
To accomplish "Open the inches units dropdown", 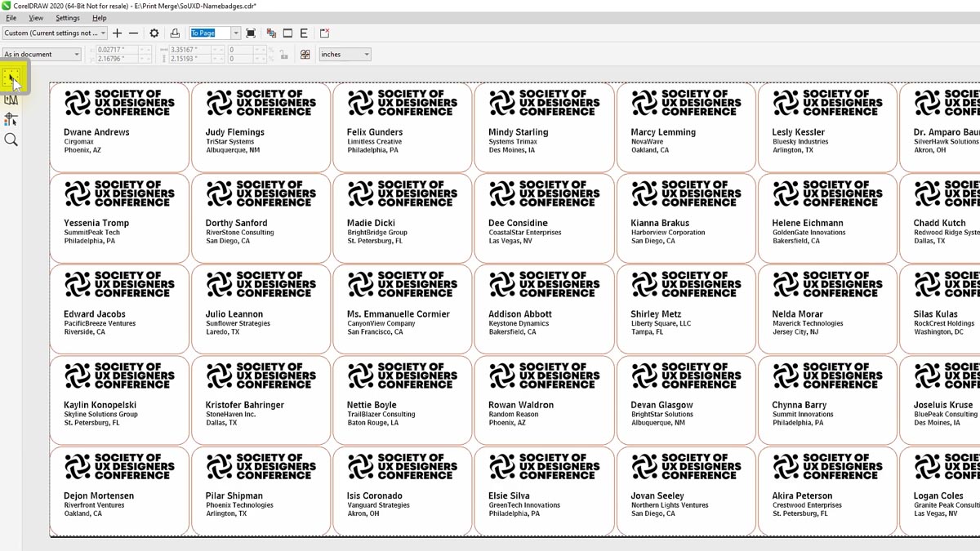I will pos(366,55).
